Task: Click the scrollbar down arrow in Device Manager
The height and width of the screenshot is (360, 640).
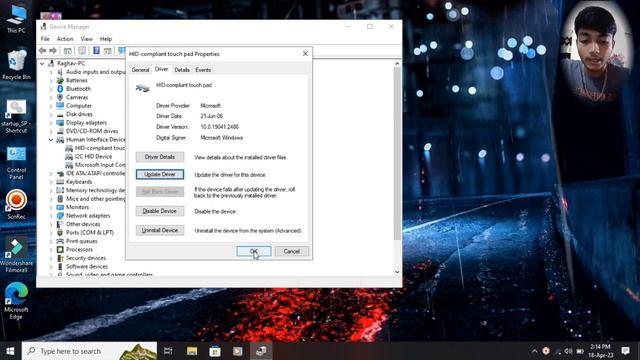Action: (x=397, y=272)
